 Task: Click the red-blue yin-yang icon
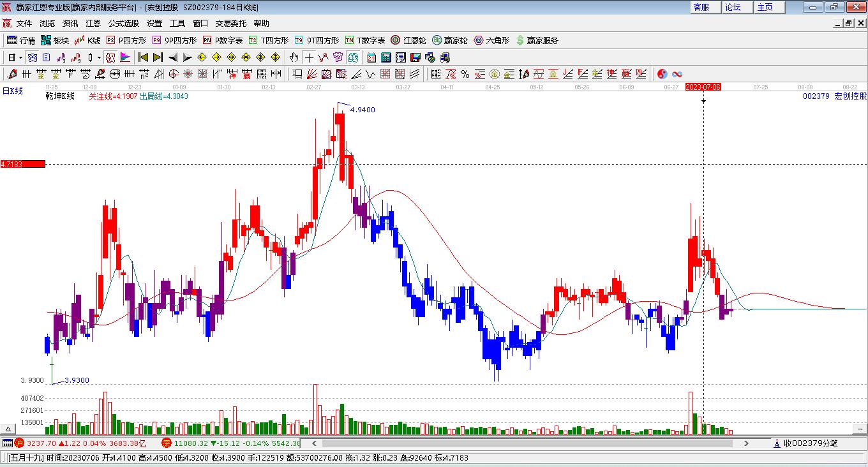[x=662, y=74]
